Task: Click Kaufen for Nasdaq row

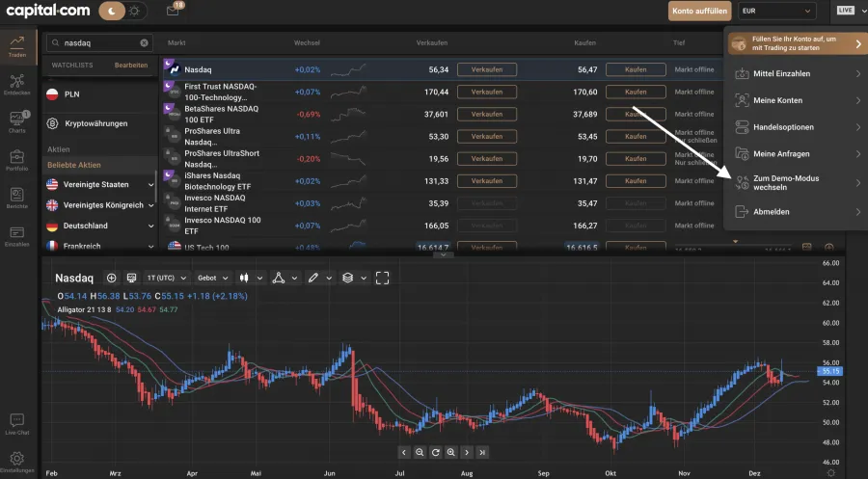Action: (x=636, y=69)
